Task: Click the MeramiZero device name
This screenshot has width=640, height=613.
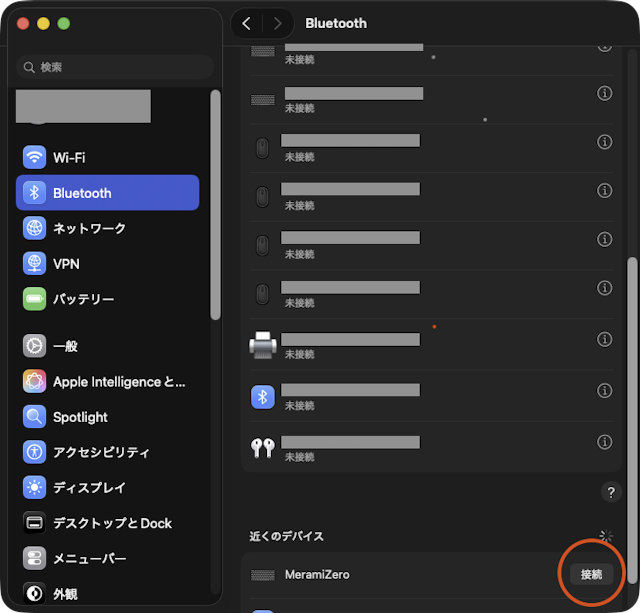Action: 317,575
